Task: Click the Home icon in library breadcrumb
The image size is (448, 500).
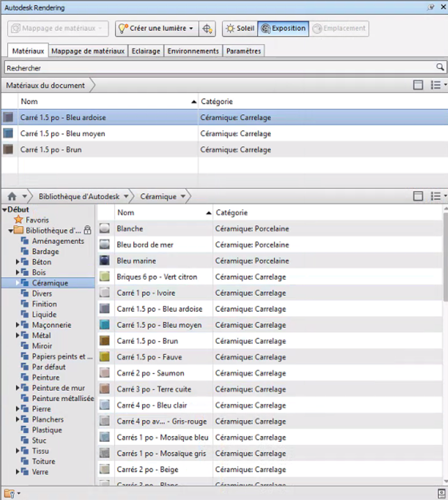Action: click(12, 196)
